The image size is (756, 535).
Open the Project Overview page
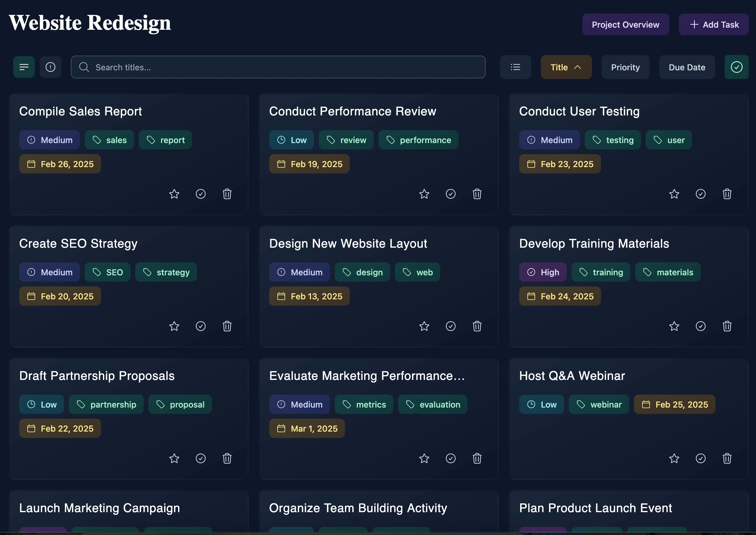tap(625, 25)
